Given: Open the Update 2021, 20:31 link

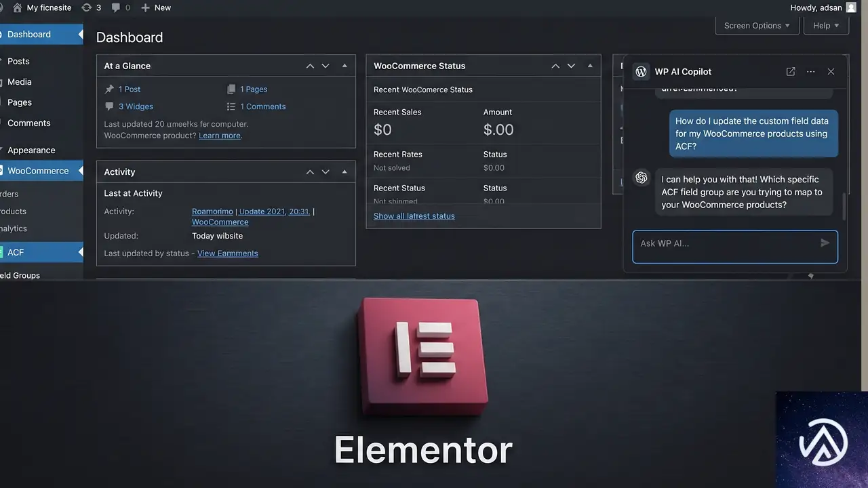Looking at the screenshot, I should 275,211.
